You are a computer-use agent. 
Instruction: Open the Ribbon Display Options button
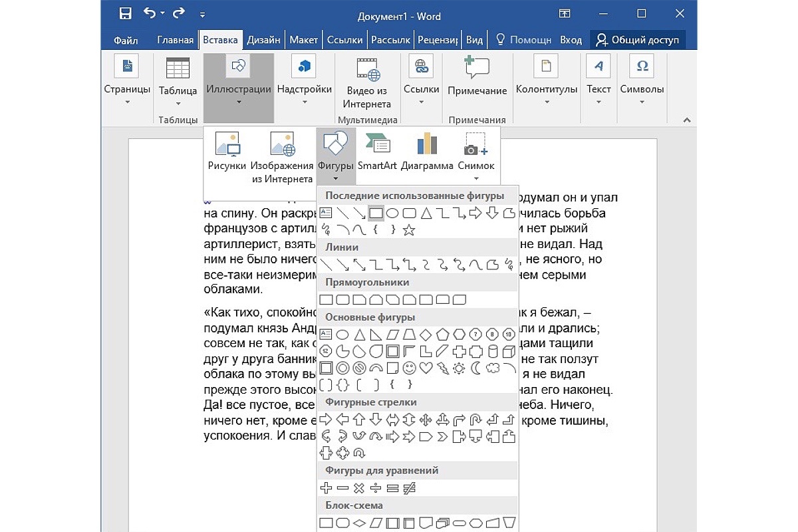[x=565, y=14]
